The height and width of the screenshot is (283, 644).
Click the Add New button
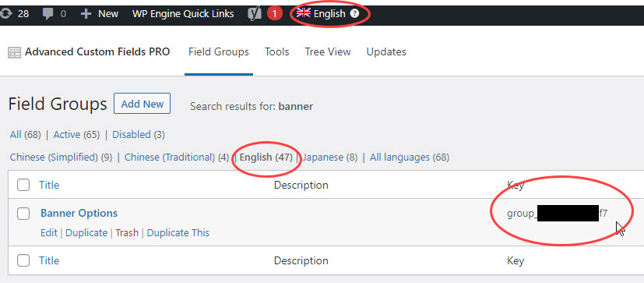[x=142, y=104]
